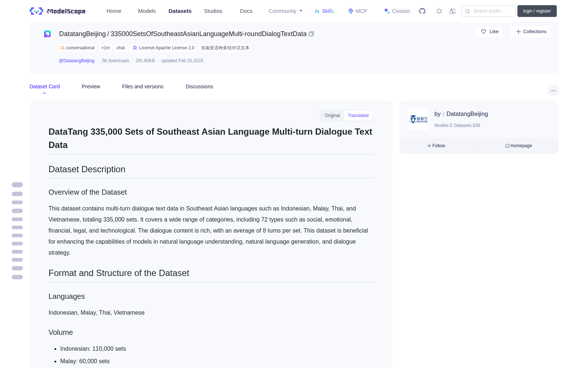Show the Original text version

pos(332,116)
